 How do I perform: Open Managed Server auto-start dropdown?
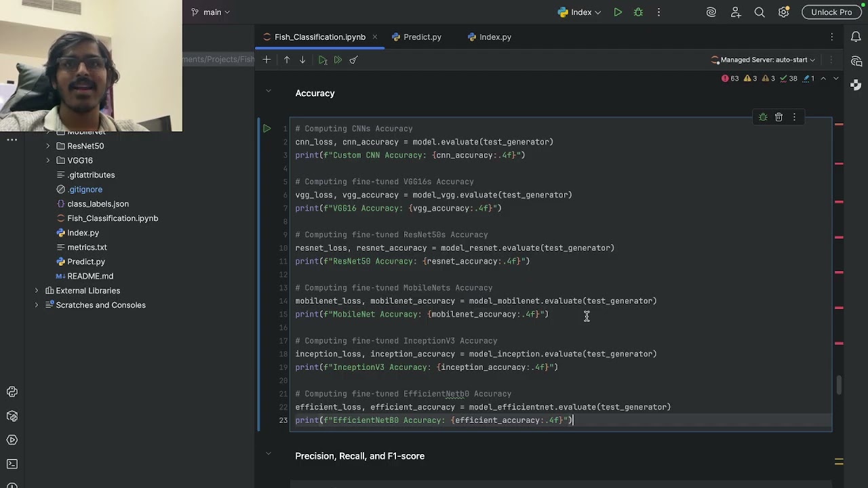pos(764,60)
